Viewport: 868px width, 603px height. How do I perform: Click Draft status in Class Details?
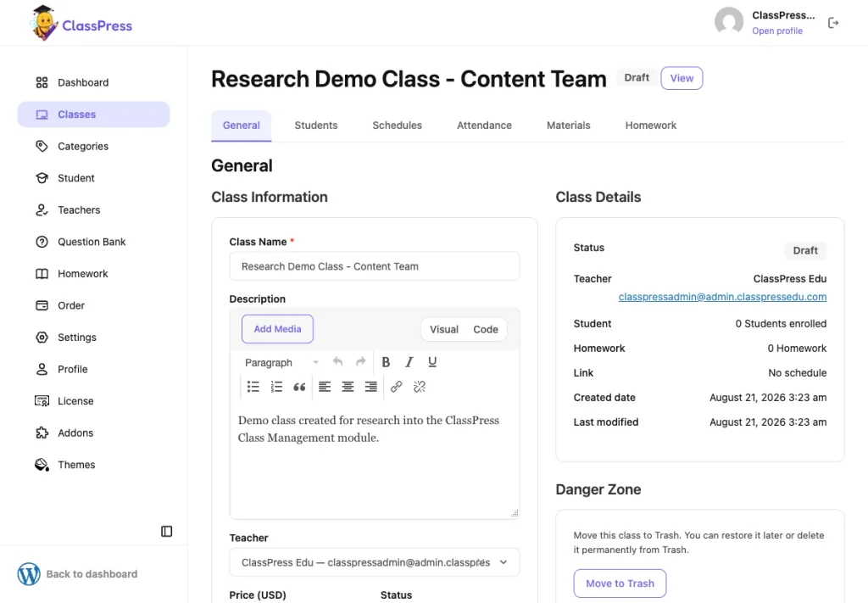pos(805,250)
